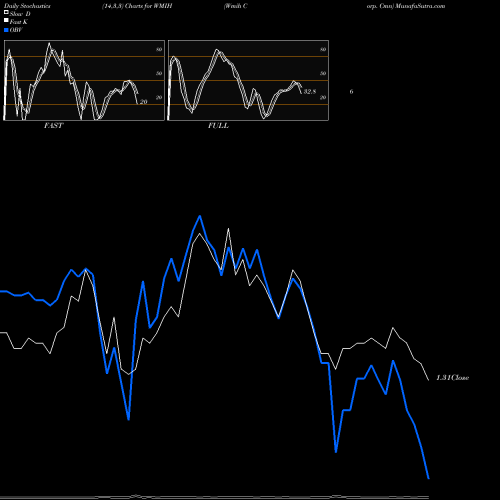Click the FAST stochastic chart label
The image size is (500, 500).
click(53, 126)
